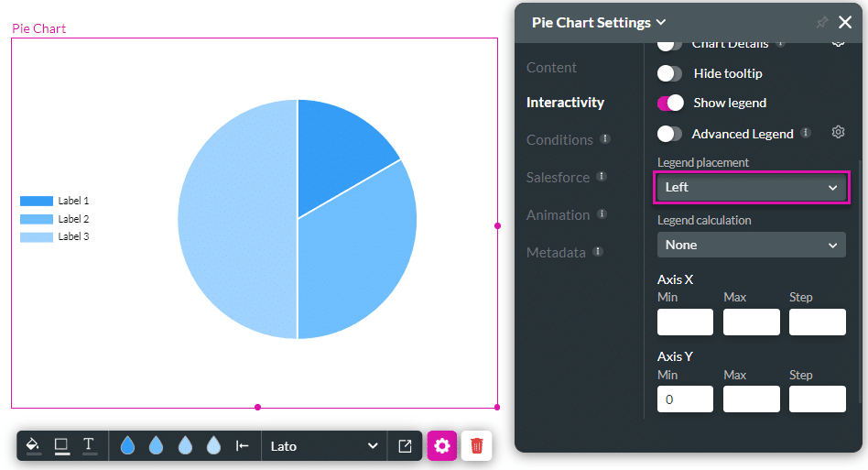Enable the Advanced Legend toggle
Image resolution: width=868 pixels, height=470 pixels.
[670, 134]
